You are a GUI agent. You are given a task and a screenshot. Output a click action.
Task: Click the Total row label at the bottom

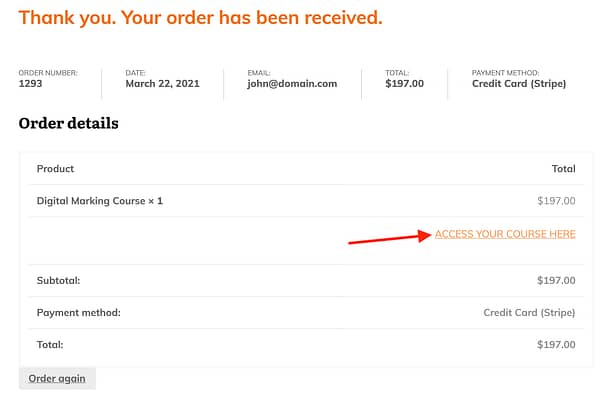click(50, 345)
